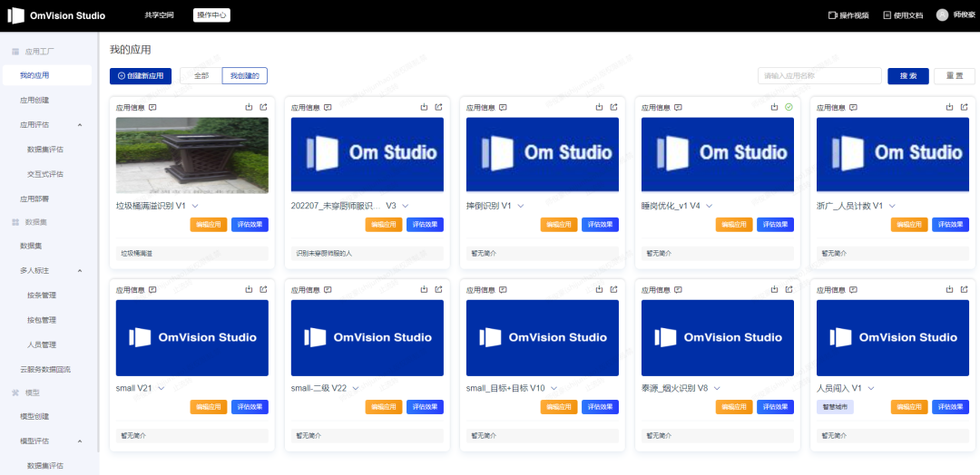The image size is (980, 475).
Task: Click the share icon on 摔倒识别 card
Action: pyautogui.click(x=613, y=107)
